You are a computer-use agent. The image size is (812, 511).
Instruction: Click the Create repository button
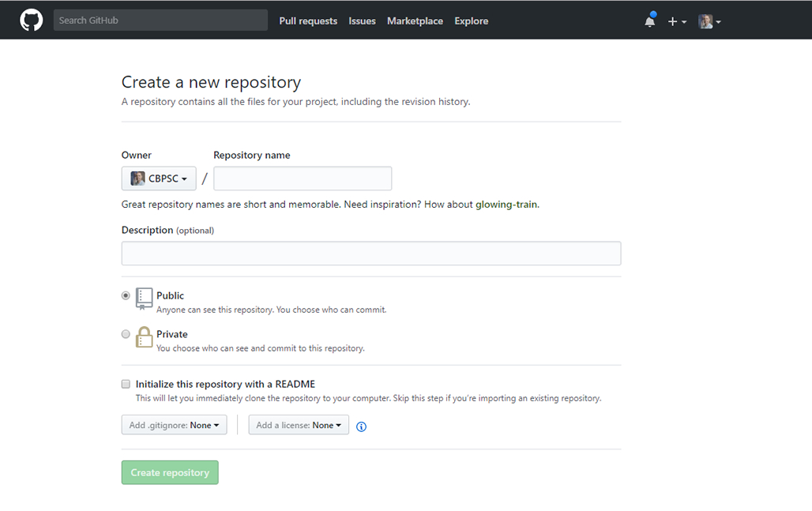[170, 472]
